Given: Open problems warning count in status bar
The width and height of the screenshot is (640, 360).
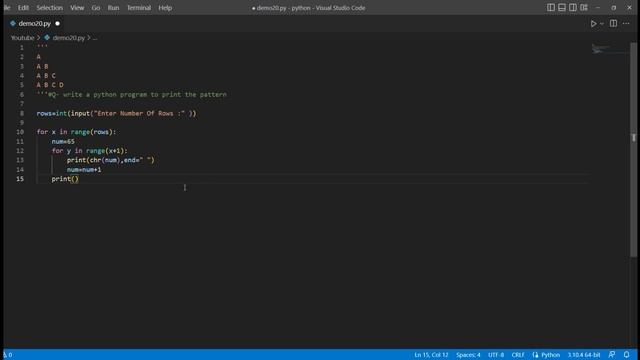Looking at the screenshot, I should pyautogui.click(x=8, y=355).
